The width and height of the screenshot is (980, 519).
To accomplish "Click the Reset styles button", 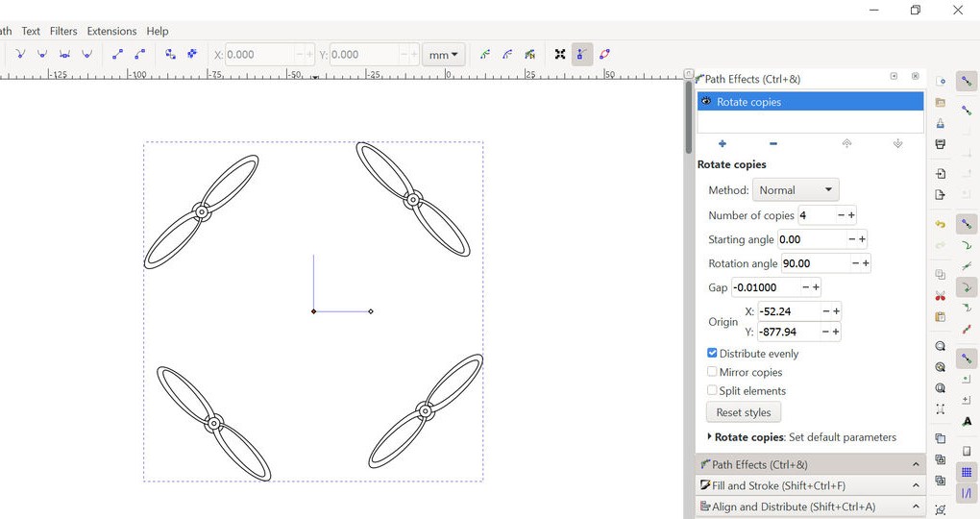I will click(744, 412).
